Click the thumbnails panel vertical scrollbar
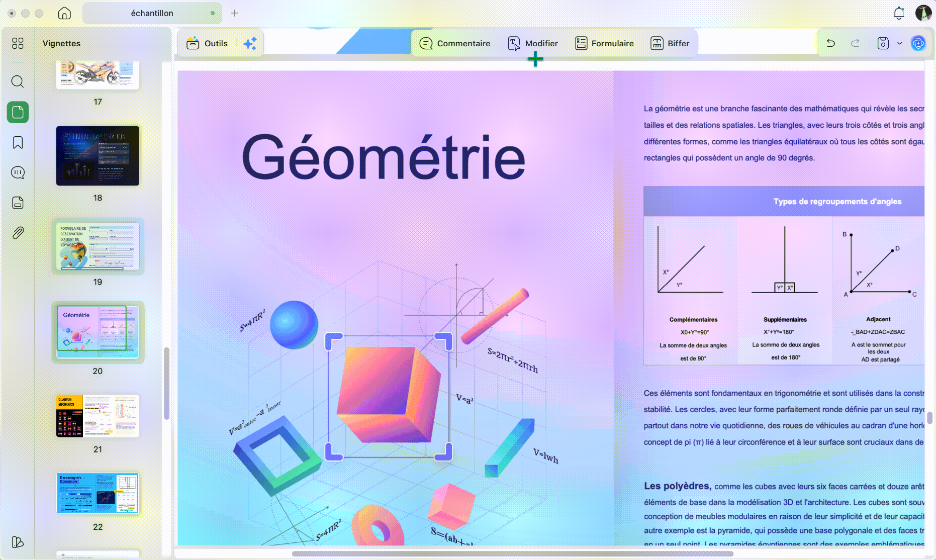 [166, 383]
